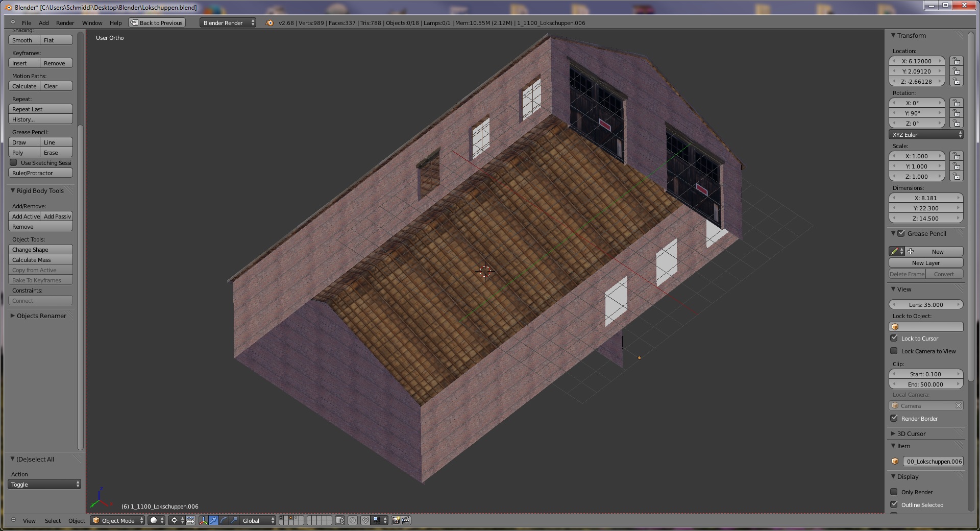The image size is (980, 531).
Task: Click the OpenGL render image camera icon
Action: coord(396,520)
